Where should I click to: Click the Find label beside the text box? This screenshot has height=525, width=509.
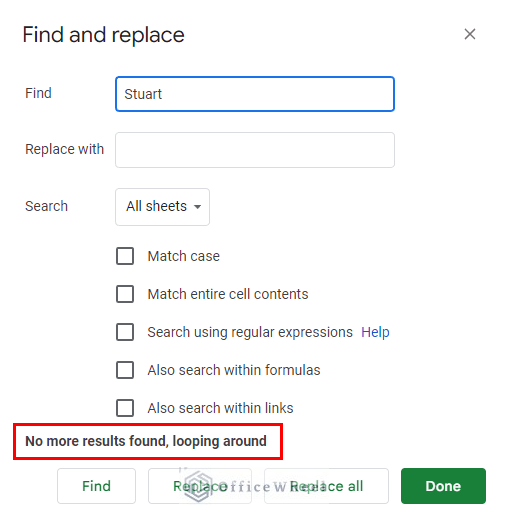point(39,93)
